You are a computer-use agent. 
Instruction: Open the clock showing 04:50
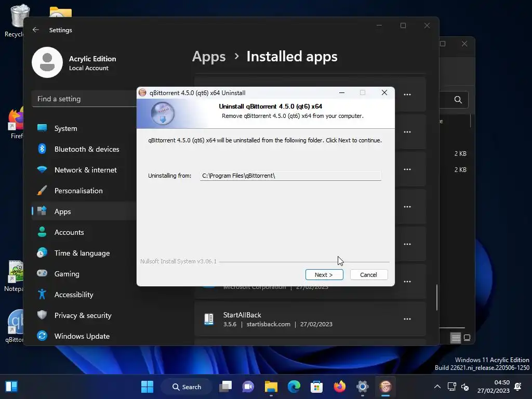tap(494, 387)
